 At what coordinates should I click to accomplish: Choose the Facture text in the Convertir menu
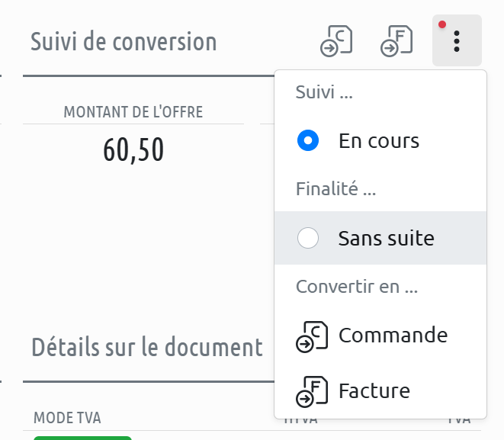point(374,391)
